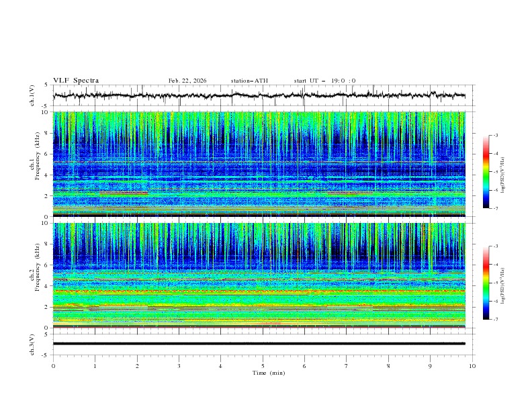Click the time axis end tick label "10"
The image size is (532, 411).
[x=472, y=366]
